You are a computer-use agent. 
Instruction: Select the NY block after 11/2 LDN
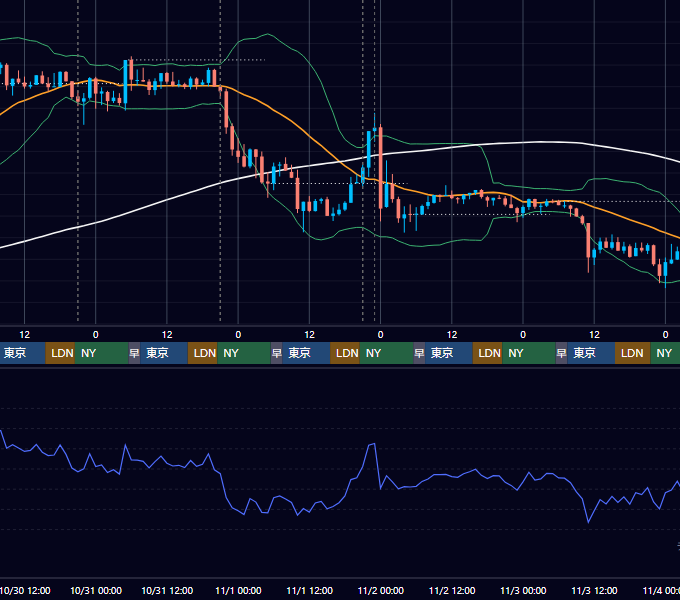(529, 353)
